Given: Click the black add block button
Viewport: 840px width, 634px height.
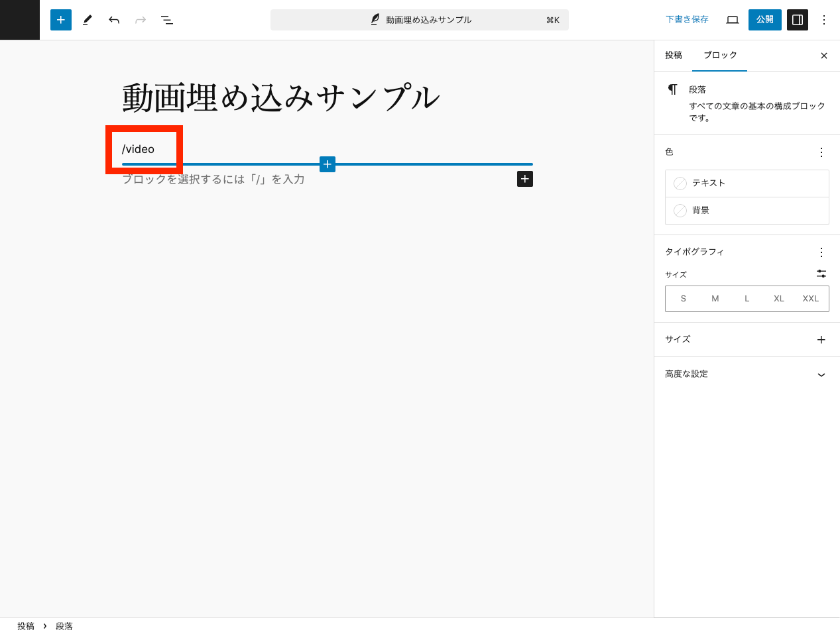Looking at the screenshot, I should [525, 179].
